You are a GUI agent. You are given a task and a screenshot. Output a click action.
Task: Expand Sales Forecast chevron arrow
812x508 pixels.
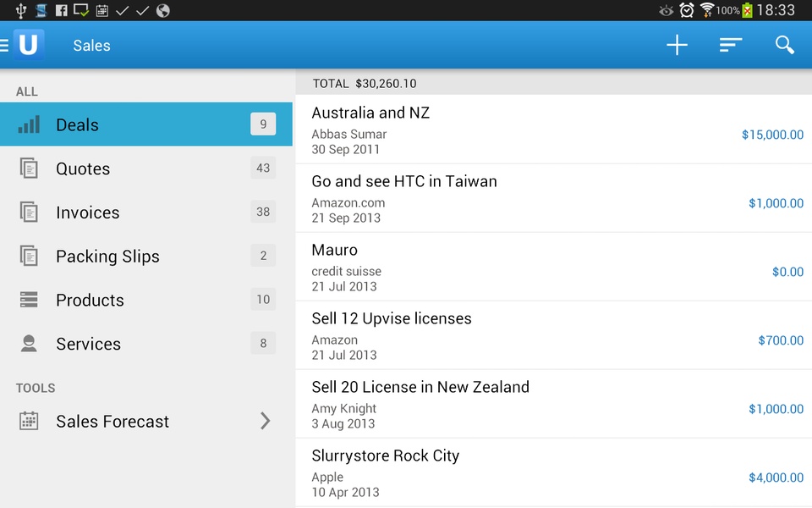click(265, 421)
